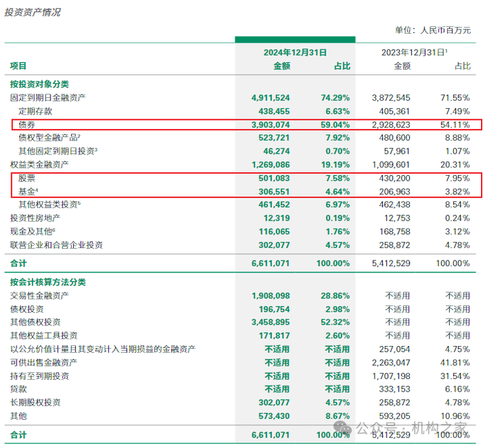Select the row label 贷款
The height and width of the screenshot is (448, 483).
(18, 389)
